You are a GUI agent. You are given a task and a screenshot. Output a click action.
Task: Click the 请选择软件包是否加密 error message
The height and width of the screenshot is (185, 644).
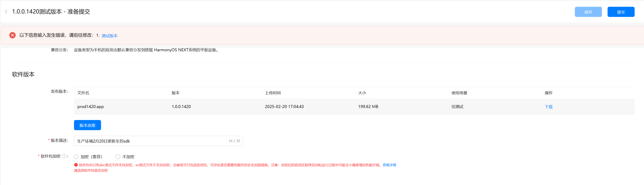point(91,171)
